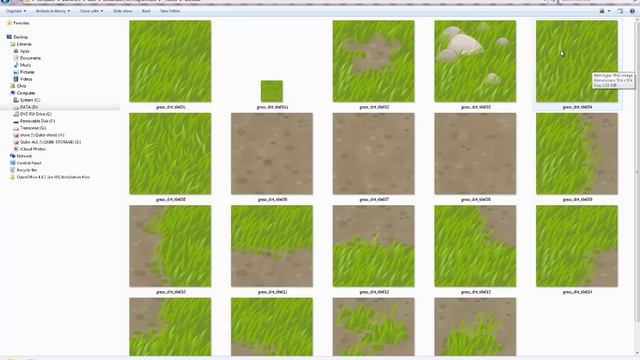Click the Change your view icon
The image size is (640, 360).
[x=602, y=11]
